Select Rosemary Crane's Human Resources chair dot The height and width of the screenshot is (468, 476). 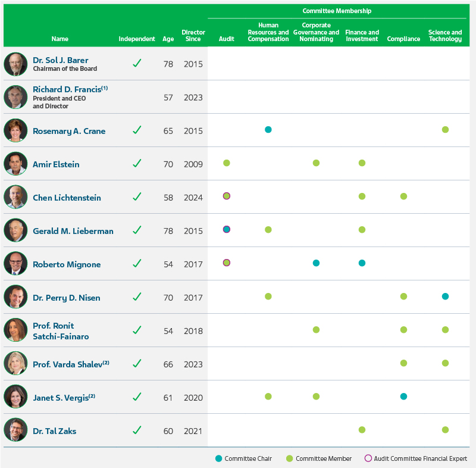pos(268,130)
